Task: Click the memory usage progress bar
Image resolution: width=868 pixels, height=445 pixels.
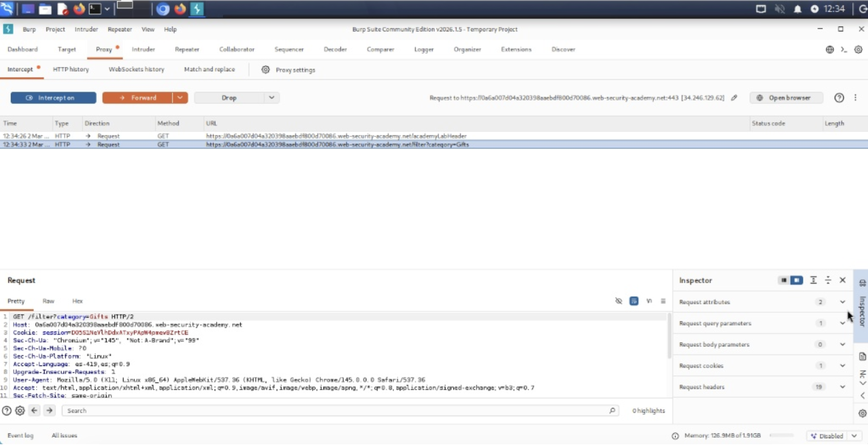Action: pos(781,436)
